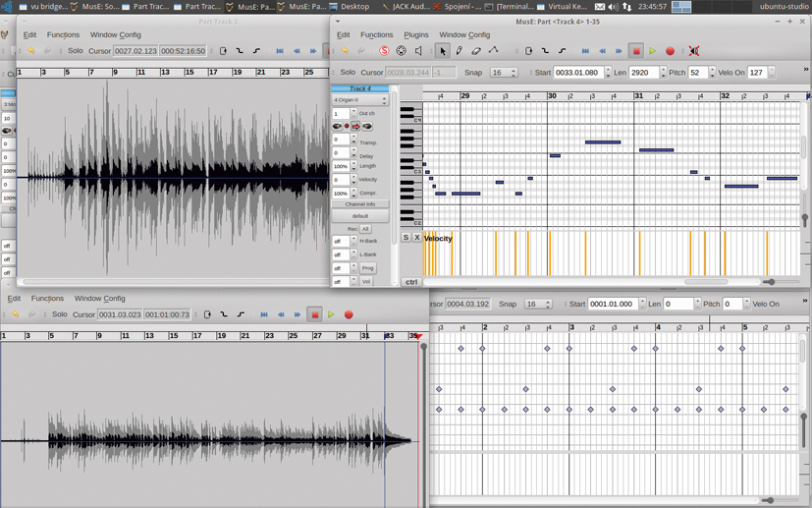
Task: Click the X button beside Velocity lane
Action: click(417, 237)
